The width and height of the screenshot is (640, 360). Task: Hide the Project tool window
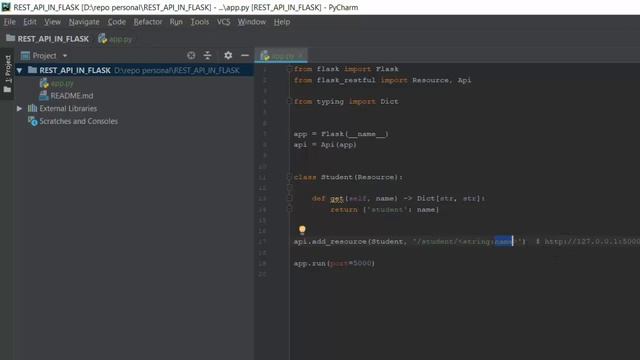point(245,56)
